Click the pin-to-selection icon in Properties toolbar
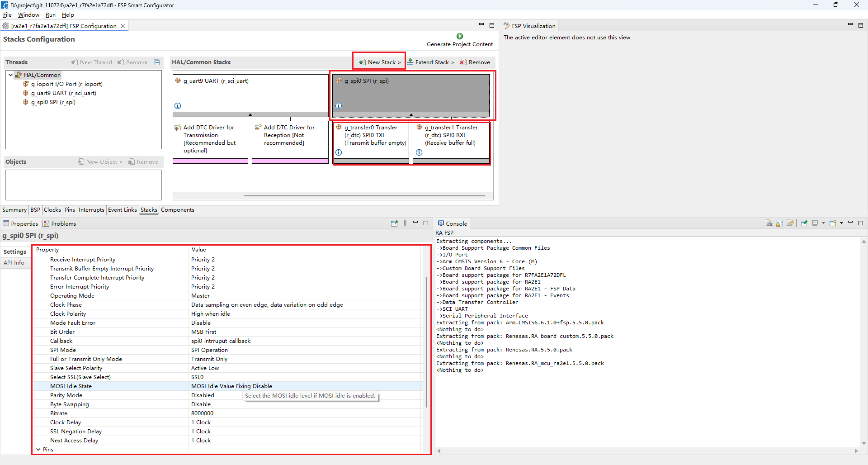Image resolution: width=868 pixels, height=465 pixels. coord(394,223)
